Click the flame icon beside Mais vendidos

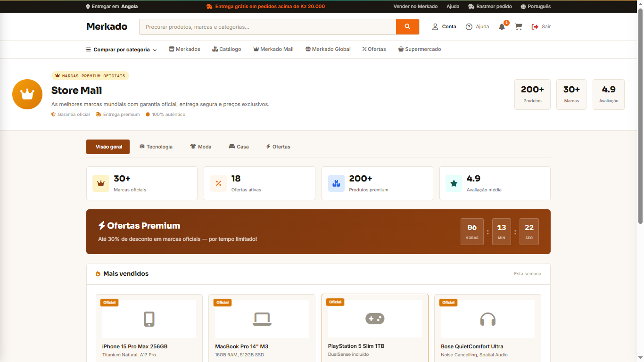pos(98,274)
